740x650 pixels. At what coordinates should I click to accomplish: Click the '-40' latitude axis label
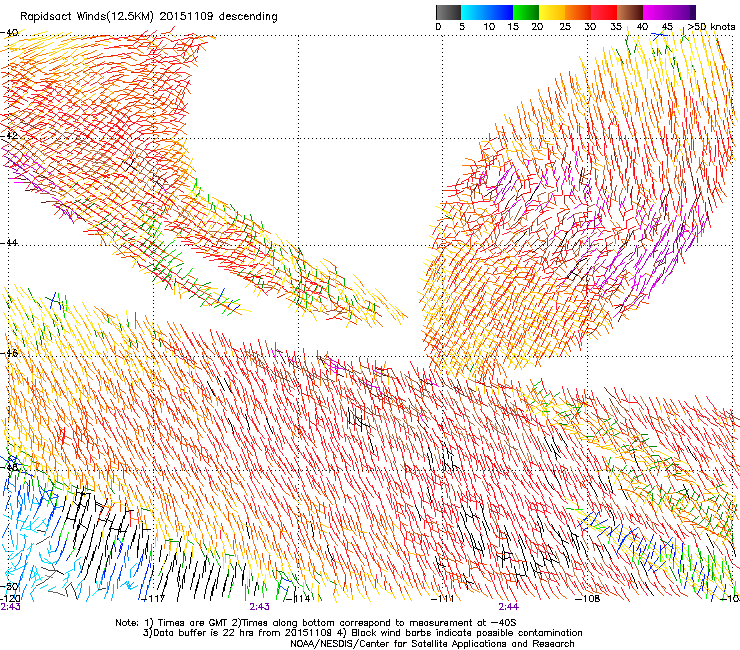click(x=9, y=33)
